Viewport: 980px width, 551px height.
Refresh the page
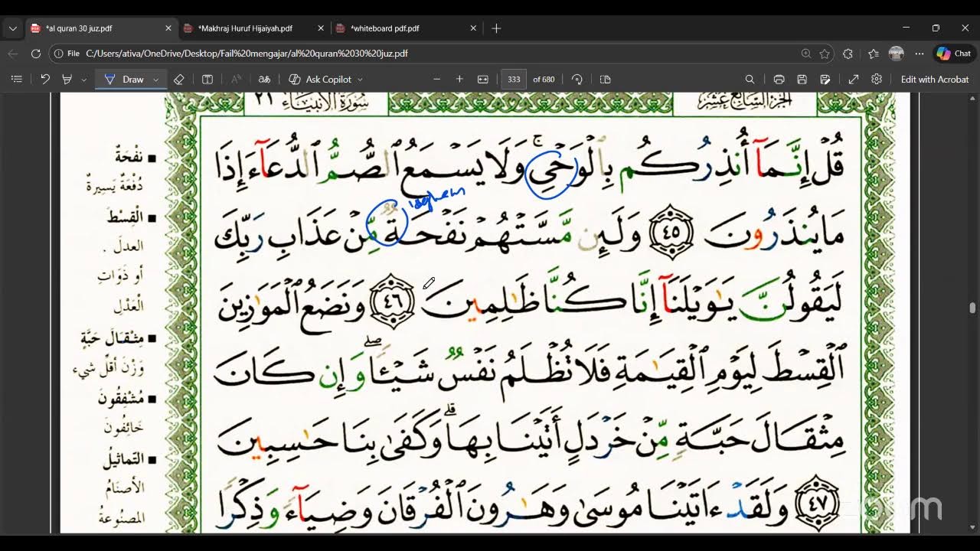click(36, 54)
